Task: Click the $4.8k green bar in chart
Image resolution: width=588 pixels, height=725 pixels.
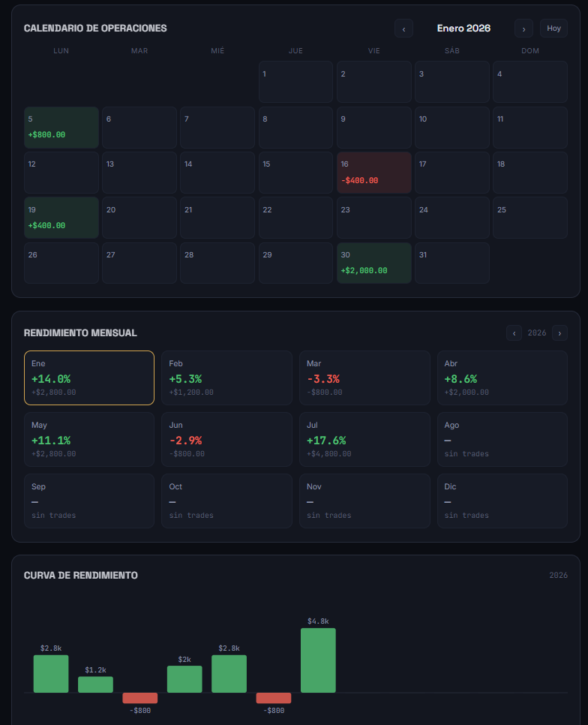Action: (x=318, y=660)
